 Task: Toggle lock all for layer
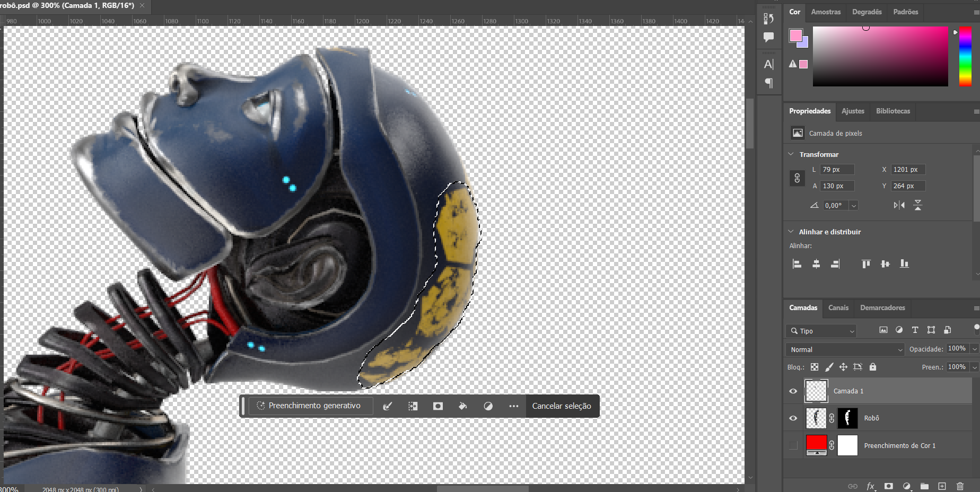coord(873,367)
